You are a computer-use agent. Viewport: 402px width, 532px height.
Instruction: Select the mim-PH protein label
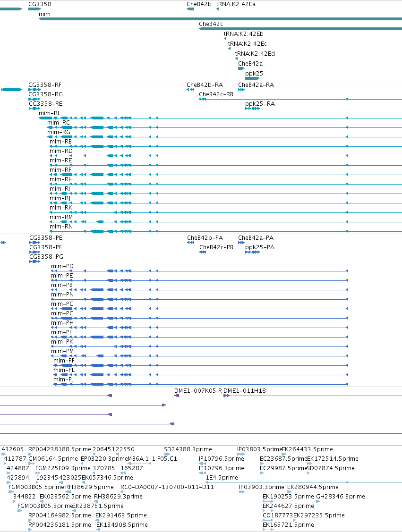pyautogui.click(x=62, y=323)
